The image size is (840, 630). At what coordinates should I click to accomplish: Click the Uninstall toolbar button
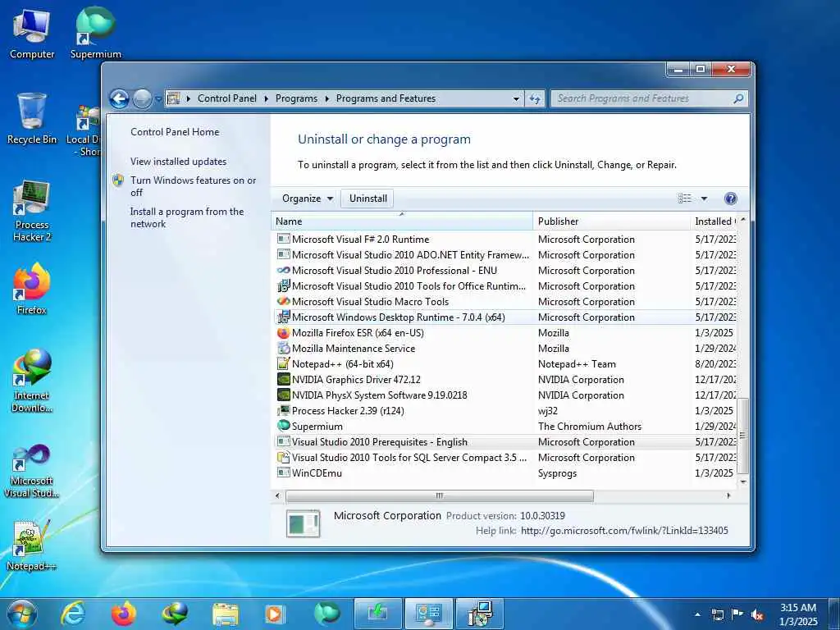point(368,199)
